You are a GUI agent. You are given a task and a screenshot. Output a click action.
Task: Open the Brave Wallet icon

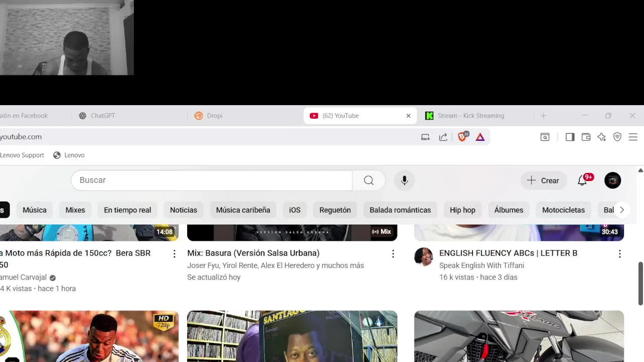coord(586,137)
